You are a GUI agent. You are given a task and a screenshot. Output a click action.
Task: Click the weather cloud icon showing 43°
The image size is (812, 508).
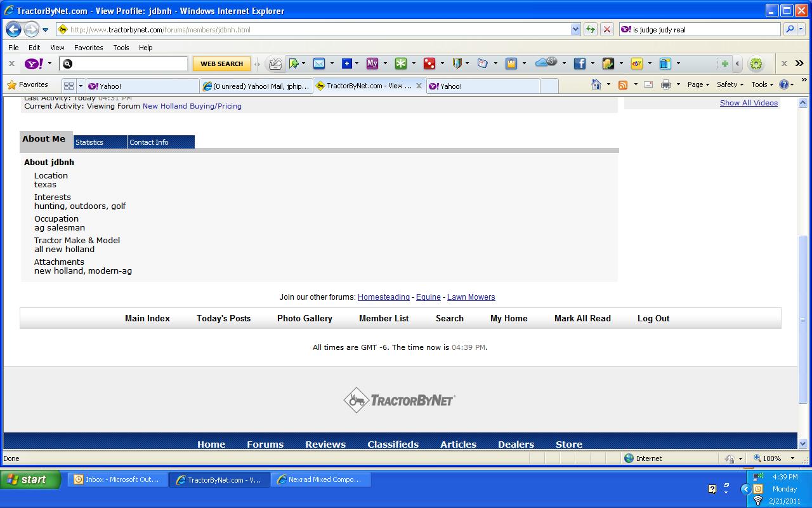[545, 63]
